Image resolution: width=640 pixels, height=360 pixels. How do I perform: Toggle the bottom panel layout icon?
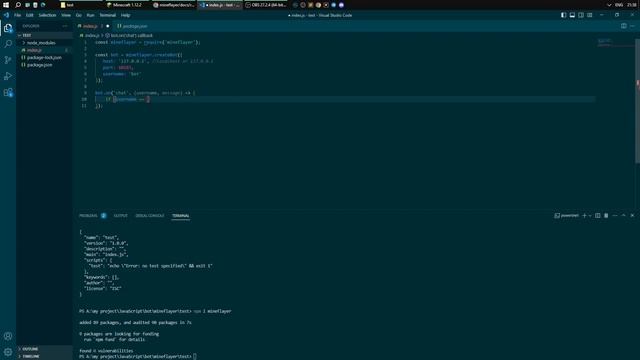point(572,15)
